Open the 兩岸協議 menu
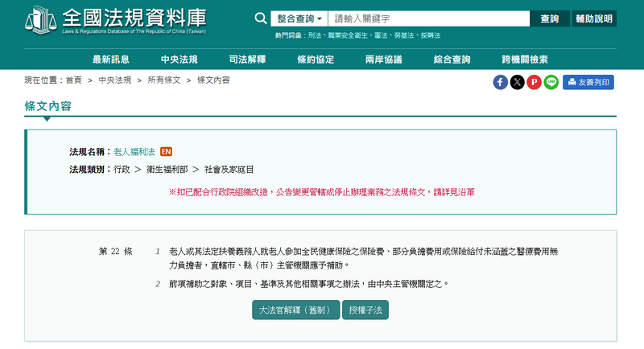The height and width of the screenshot is (349, 644). [384, 60]
